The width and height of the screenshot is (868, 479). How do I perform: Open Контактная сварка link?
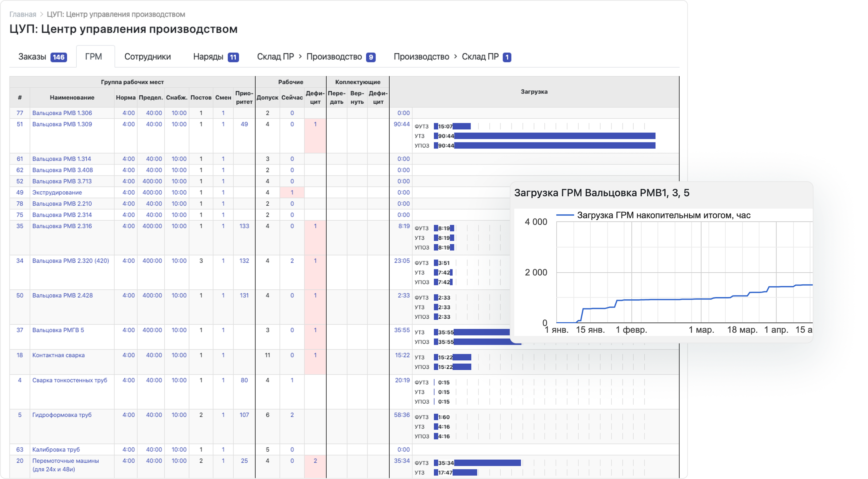58,355
